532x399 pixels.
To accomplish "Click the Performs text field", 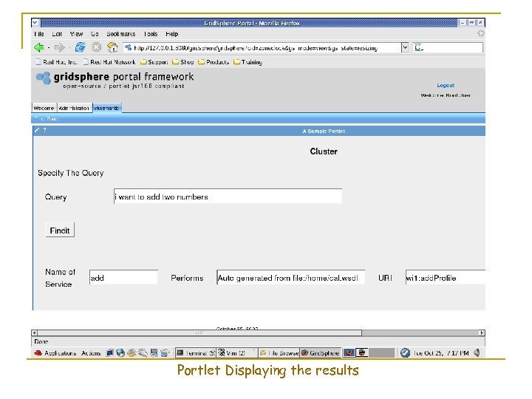I will click(x=291, y=277).
